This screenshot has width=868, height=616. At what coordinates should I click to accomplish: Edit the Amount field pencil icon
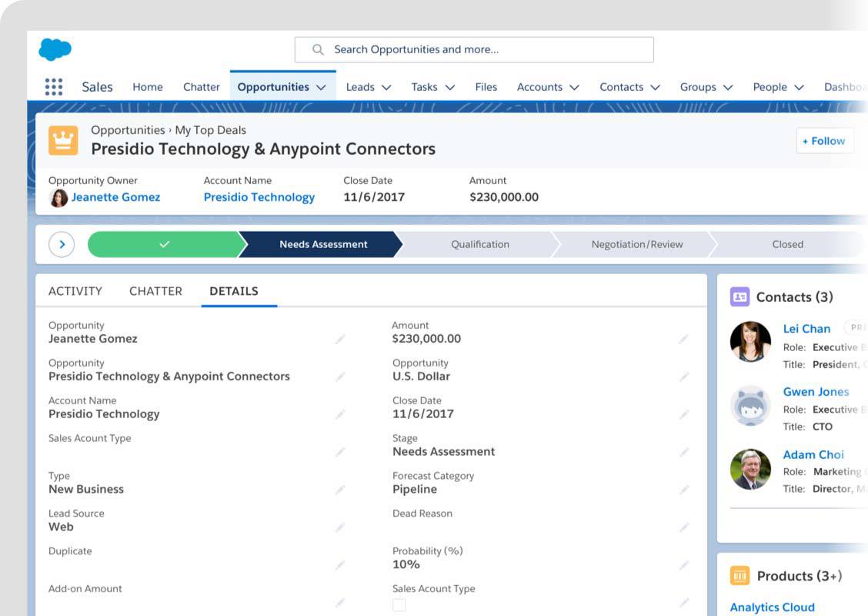click(683, 339)
